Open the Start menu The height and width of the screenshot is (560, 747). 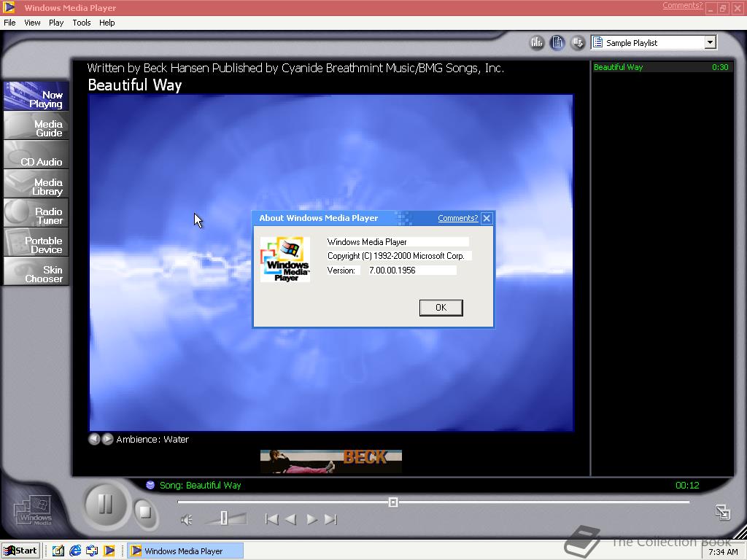20,551
